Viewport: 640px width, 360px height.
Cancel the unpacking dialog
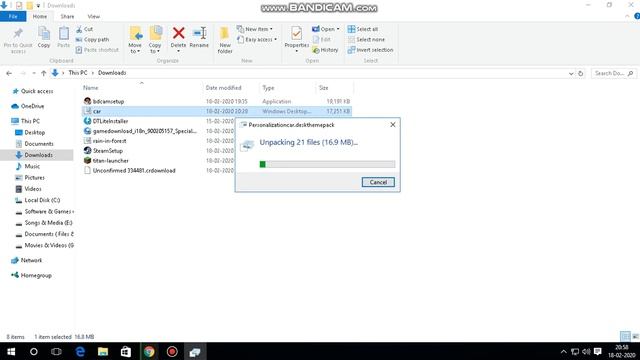(378, 182)
